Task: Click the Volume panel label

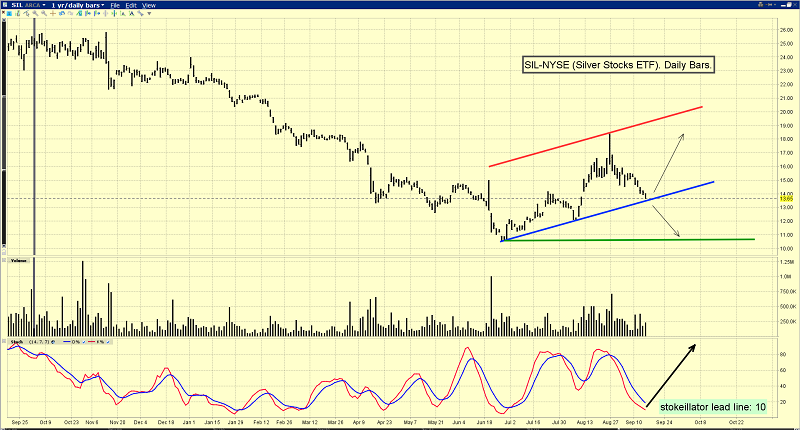Action: point(15,260)
